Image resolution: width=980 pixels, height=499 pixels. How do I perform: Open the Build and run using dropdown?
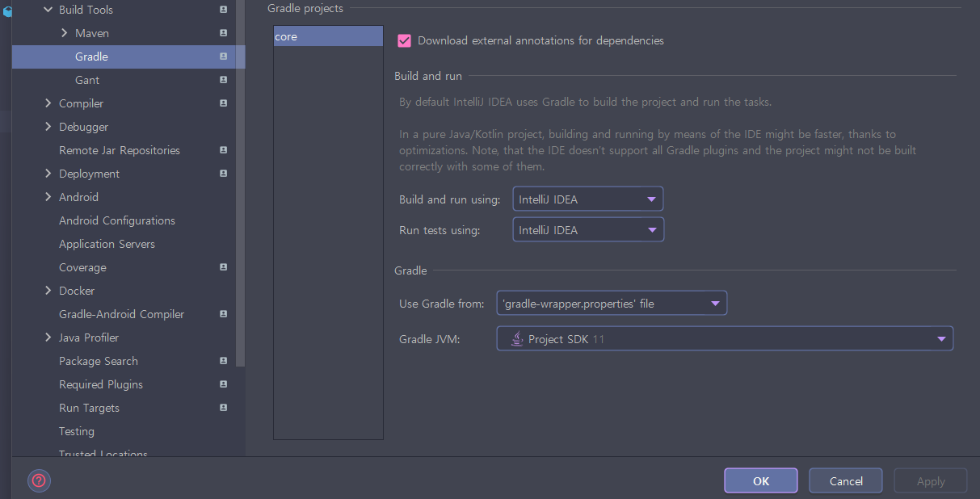tap(588, 199)
